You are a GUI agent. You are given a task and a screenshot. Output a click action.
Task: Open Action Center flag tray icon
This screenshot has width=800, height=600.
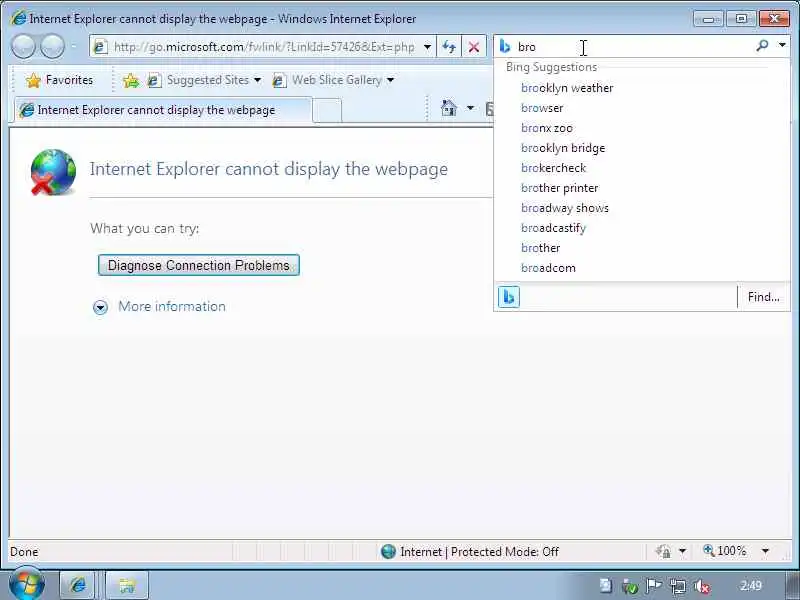point(654,586)
